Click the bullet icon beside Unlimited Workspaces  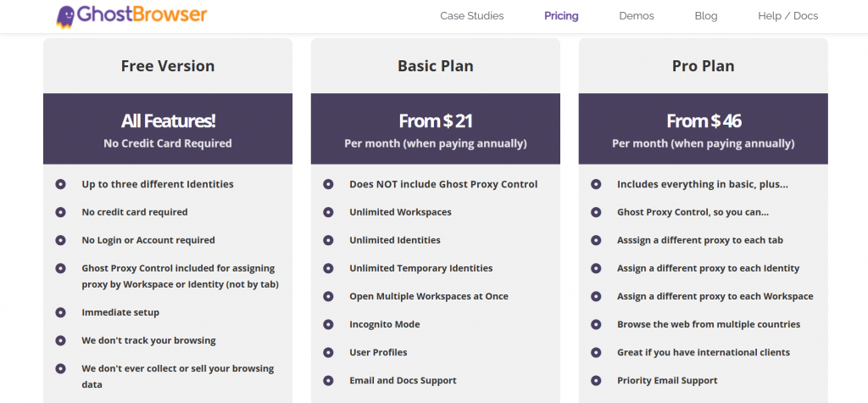tap(328, 212)
